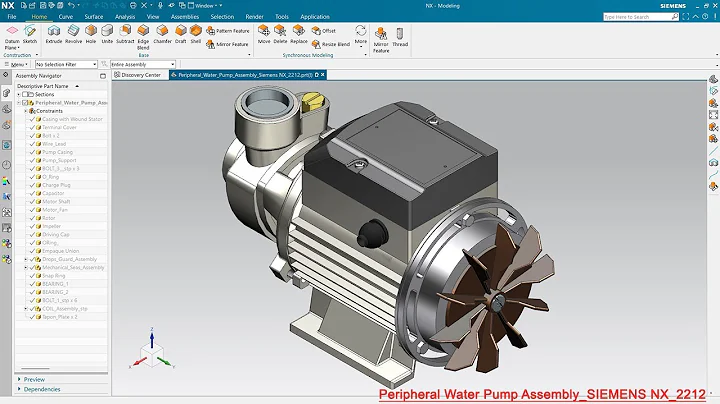Uncheck the Snap Ring component
720x404 pixels.
[32, 276]
